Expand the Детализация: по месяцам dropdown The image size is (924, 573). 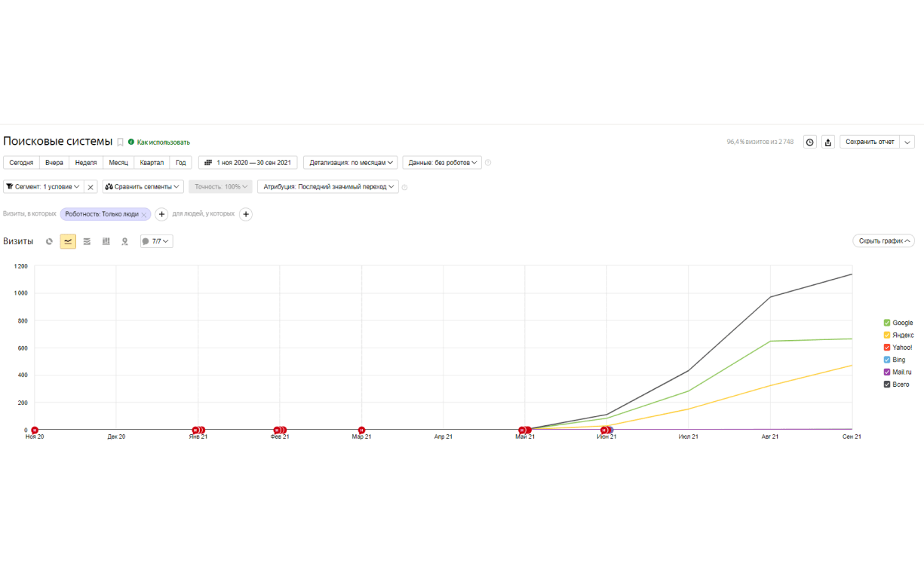(x=351, y=163)
